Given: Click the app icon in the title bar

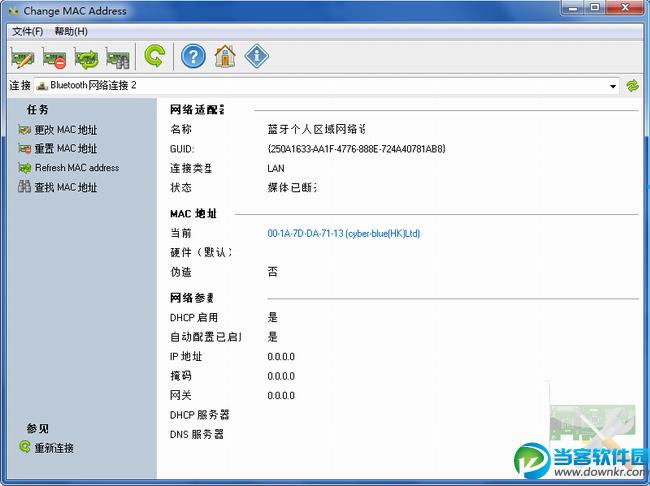Looking at the screenshot, I should [x=14, y=11].
